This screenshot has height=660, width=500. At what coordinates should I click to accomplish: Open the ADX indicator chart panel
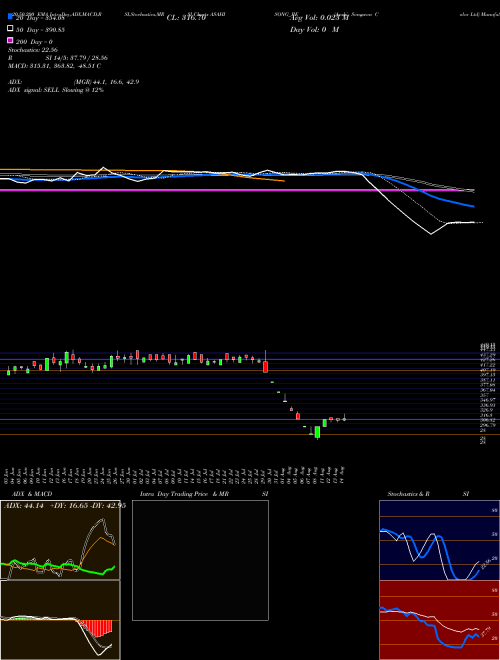coord(60,540)
